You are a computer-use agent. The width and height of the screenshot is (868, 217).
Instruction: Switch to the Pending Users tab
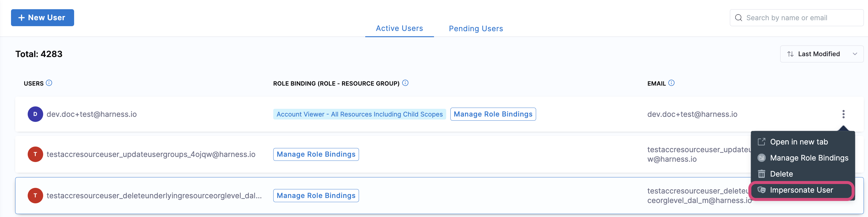[x=475, y=29]
